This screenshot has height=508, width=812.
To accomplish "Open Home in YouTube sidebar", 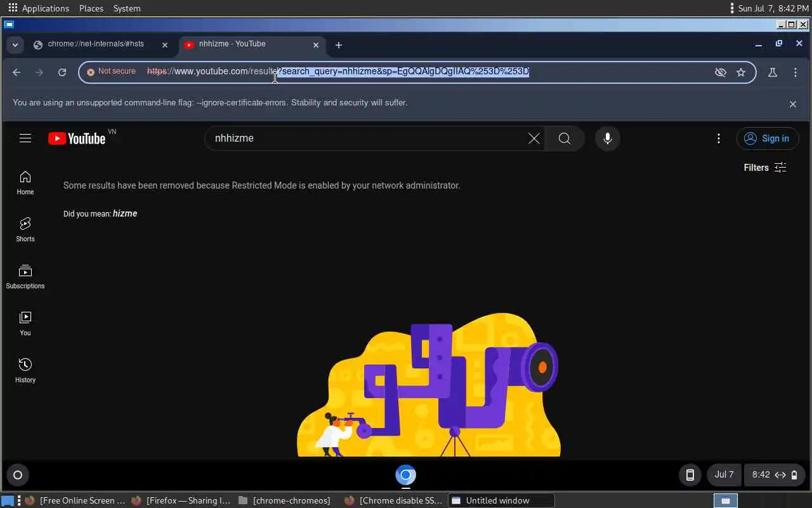I will (x=25, y=183).
